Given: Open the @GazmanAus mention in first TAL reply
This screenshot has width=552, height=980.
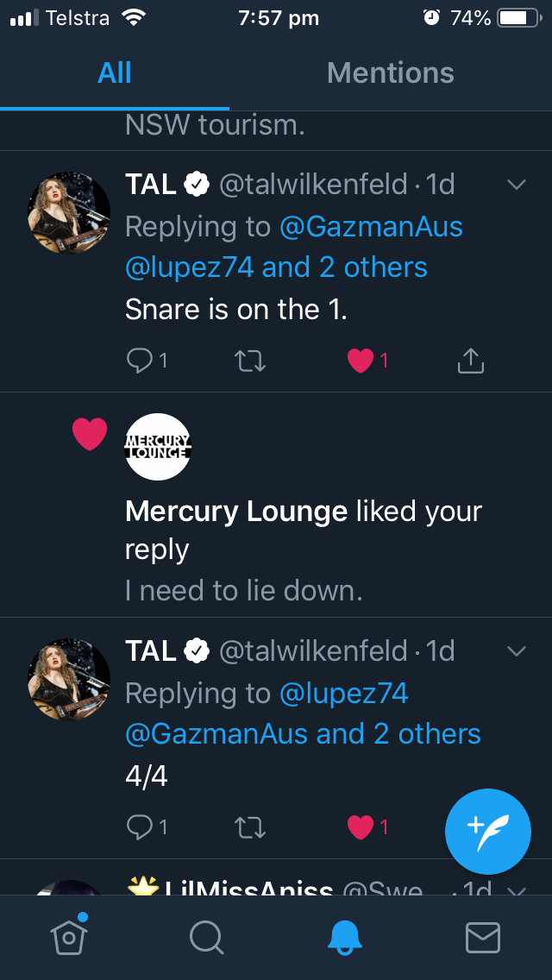Looking at the screenshot, I should pyautogui.click(x=371, y=226).
